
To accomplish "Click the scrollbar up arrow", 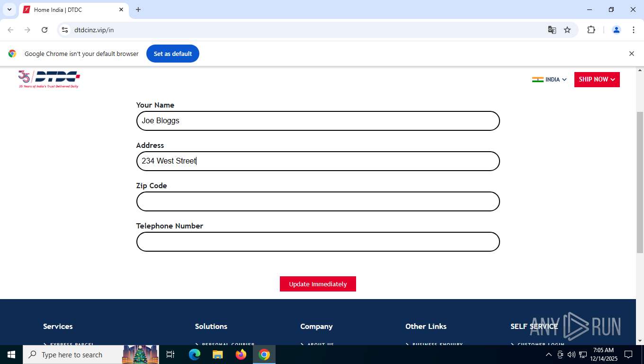I will click(x=640, y=70).
